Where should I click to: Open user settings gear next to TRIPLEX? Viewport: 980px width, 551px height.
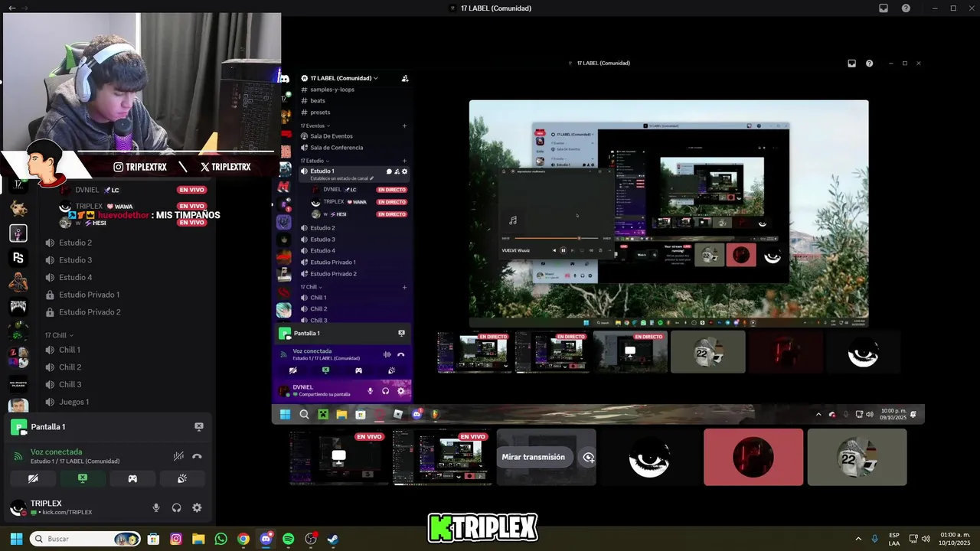pos(197,507)
